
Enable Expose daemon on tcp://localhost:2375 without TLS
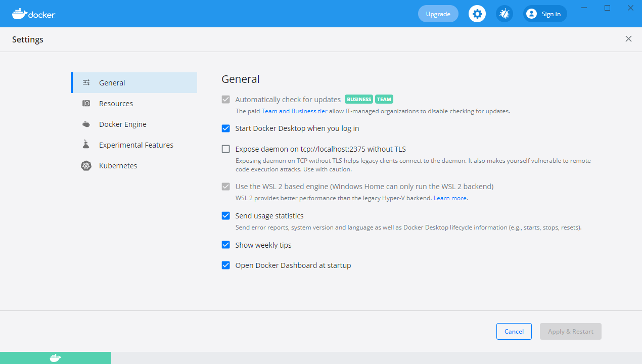point(226,149)
